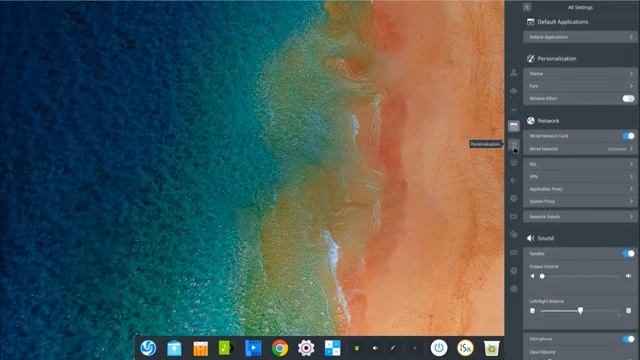
Task: Launch the Music player from the dock
Action: click(x=227, y=348)
